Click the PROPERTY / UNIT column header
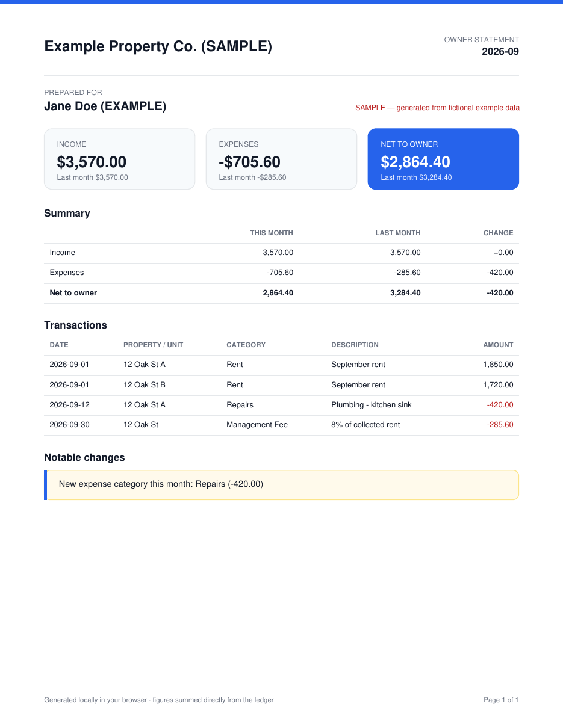Image resolution: width=563 pixels, height=728 pixels. (154, 345)
